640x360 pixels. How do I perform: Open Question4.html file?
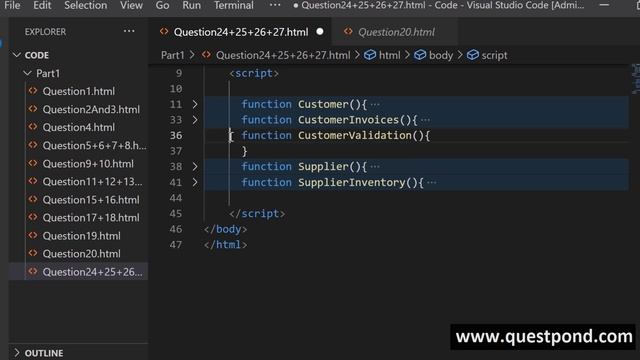pos(78,127)
